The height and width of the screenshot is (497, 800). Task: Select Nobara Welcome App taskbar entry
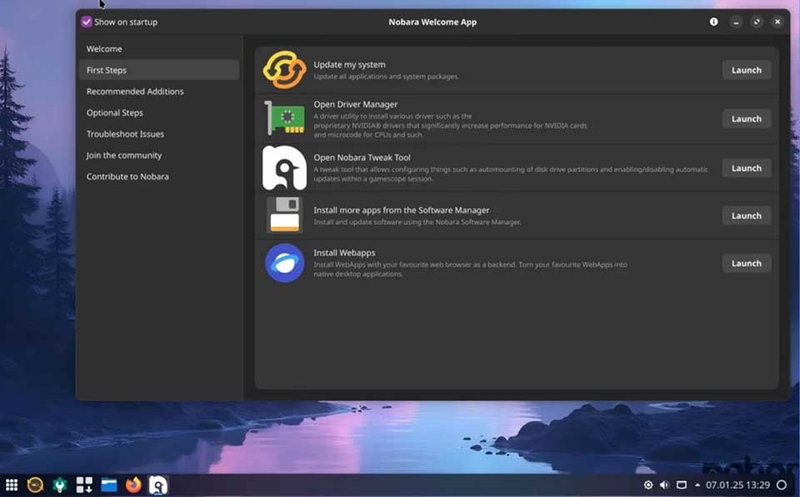[x=158, y=485]
